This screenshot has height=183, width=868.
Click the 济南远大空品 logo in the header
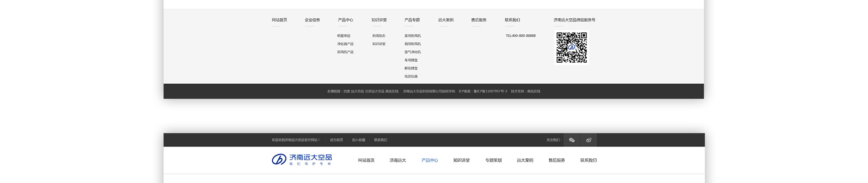302,160
